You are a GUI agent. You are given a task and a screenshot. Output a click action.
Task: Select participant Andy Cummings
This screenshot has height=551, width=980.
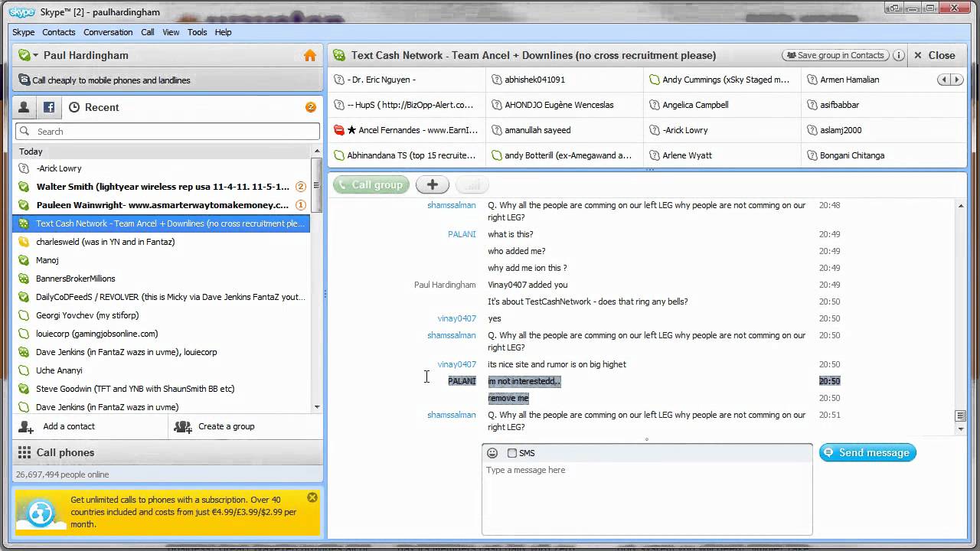click(722, 80)
